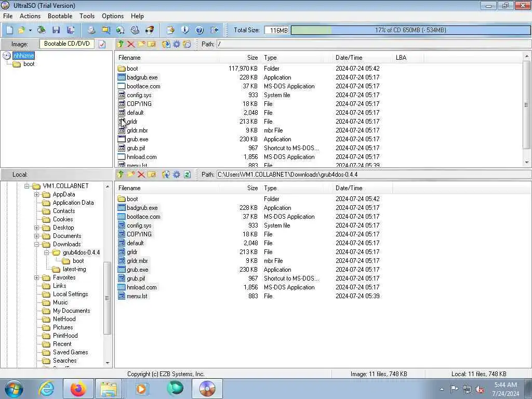Click the Rename icon in the Image toolbar
532x399 pixels.
152,44
